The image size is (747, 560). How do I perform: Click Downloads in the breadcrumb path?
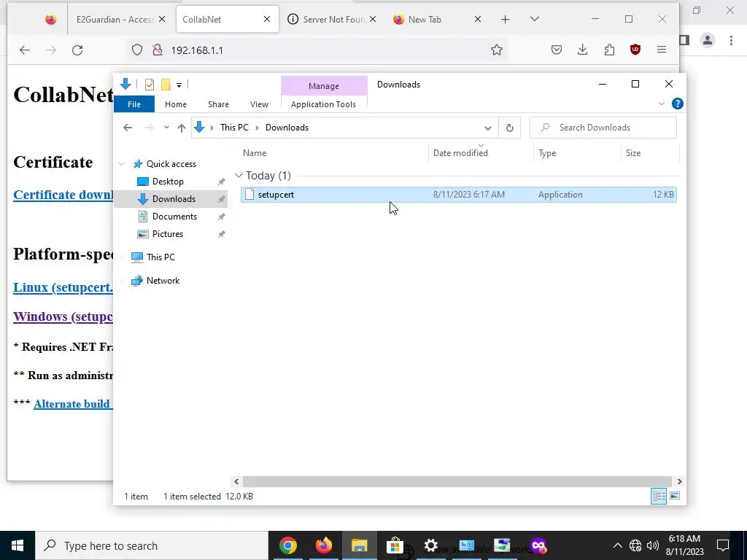pos(287,128)
